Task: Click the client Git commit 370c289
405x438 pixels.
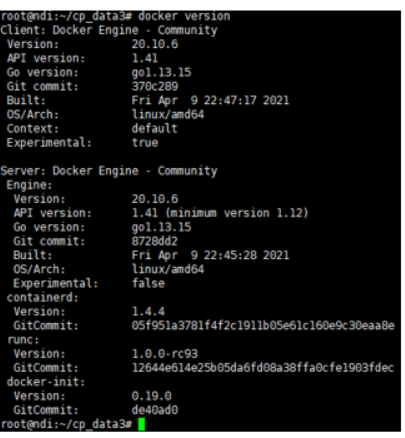Action: pos(155,86)
